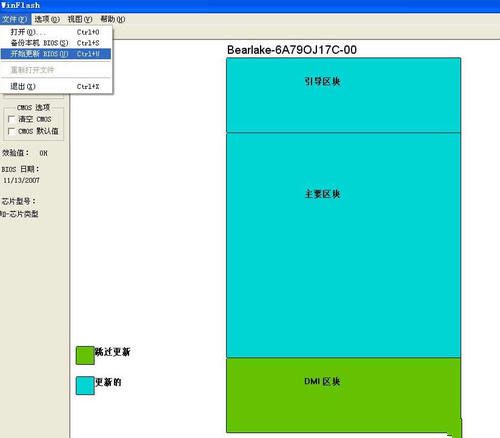This screenshot has width=500, height=438.
Task: Open the 文件 menu in menu bar
Action: (15, 19)
